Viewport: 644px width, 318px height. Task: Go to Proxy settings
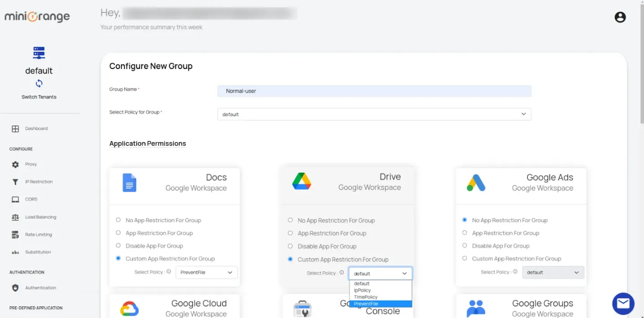click(x=31, y=164)
